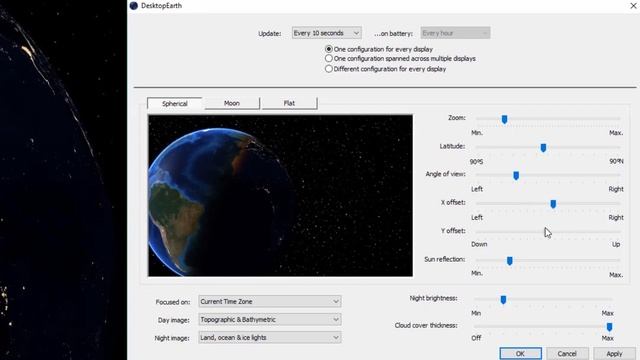
Task: Click the Latitude slider handle
Action: [x=543, y=148]
